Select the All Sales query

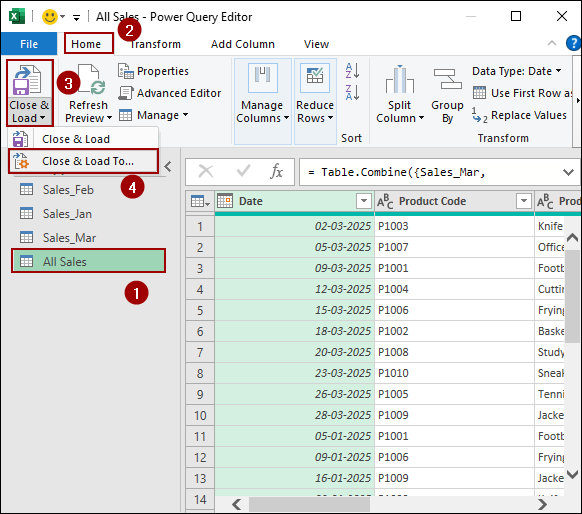[88, 261]
